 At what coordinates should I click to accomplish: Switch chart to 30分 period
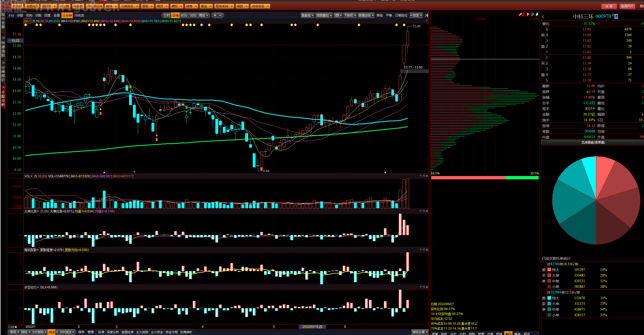(x=193, y=15)
